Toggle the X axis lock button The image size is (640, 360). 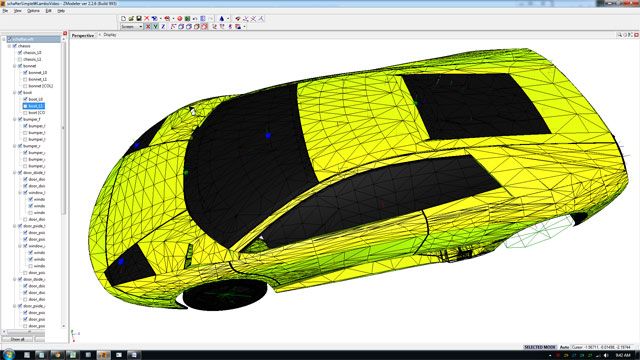(x=148, y=27)
